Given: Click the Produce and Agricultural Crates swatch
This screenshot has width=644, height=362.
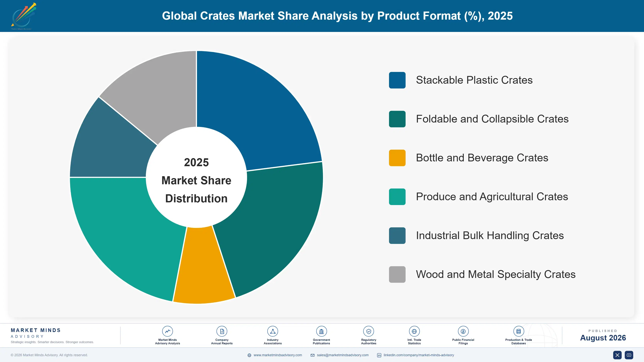Looking at the screenshot, I should (x=397, y=197).
